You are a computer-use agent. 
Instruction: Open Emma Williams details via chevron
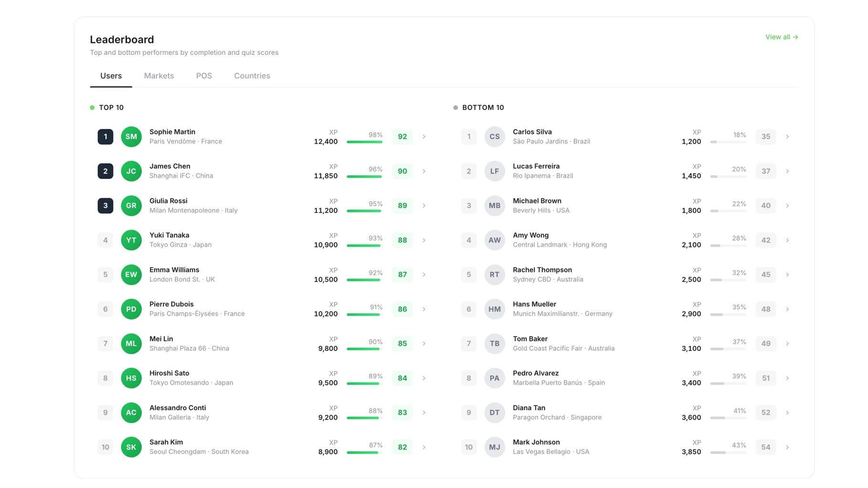click(x=423, y=275)
